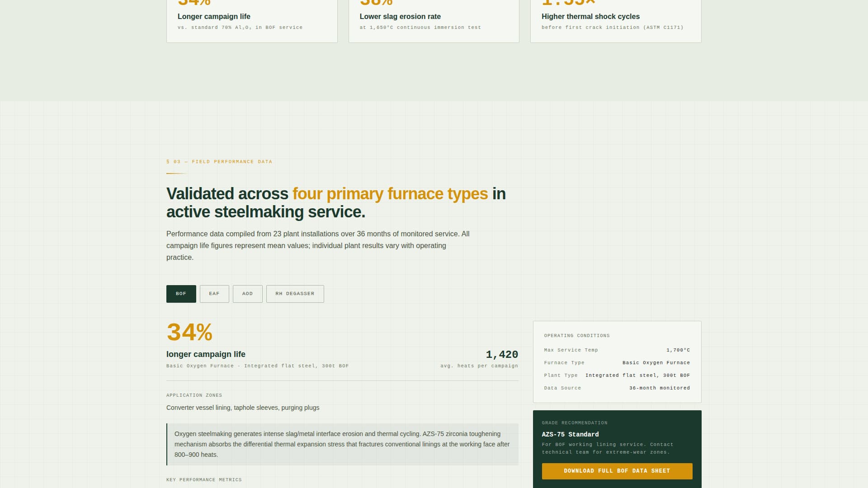Click the KEY PERFORMANCE METRICS heading
868x488 pixels.
click(x=204, y=479)
